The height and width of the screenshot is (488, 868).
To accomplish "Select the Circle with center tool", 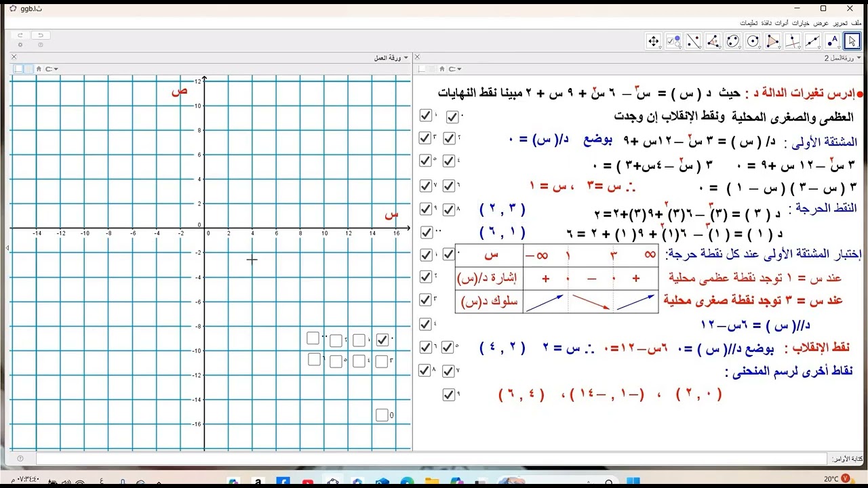I will pyautogui.click(x=753, y=41).
